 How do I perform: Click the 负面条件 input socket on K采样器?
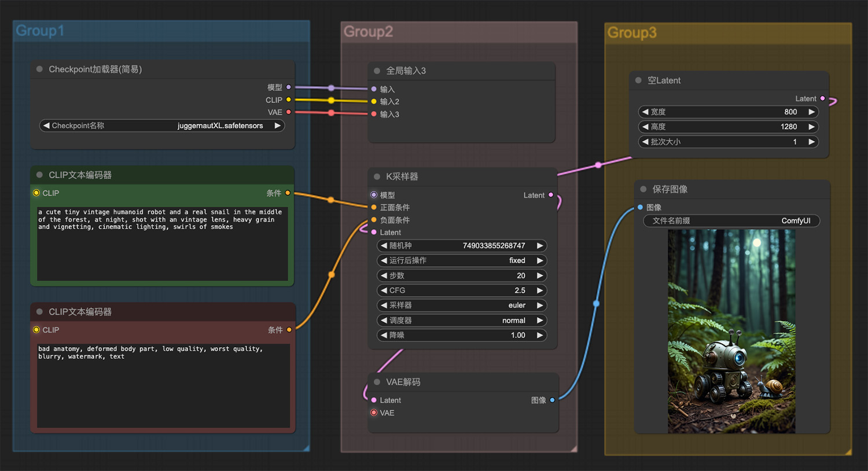tap(374, 220)
